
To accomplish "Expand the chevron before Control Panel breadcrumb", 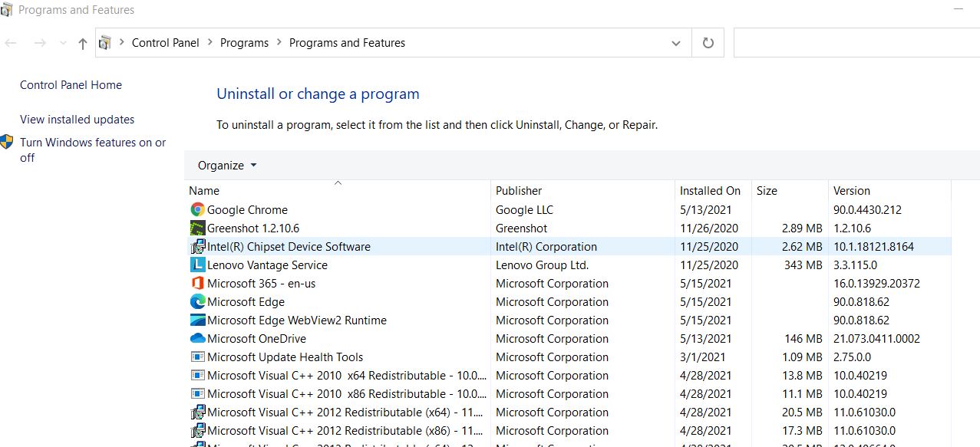I will click(122, 43).
